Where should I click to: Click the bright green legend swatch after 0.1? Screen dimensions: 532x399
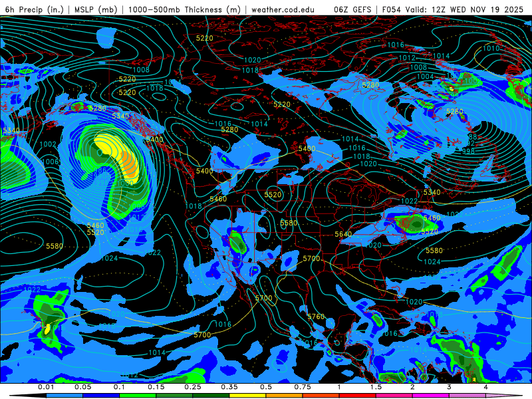138,396
